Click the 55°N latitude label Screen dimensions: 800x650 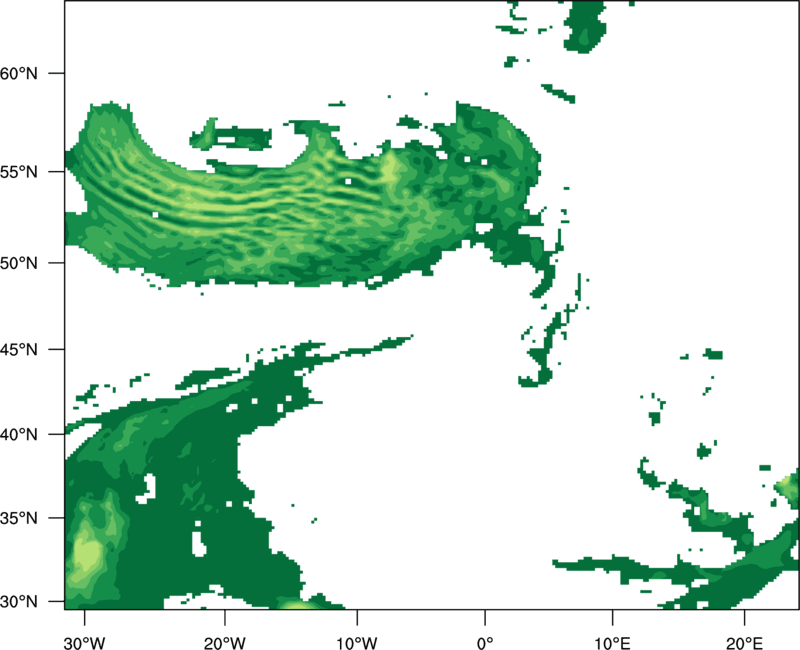[x=19, y=172]
